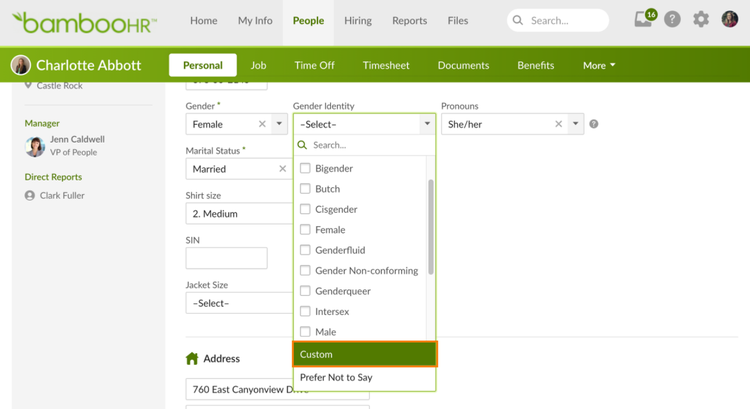Check the Gender Non-conforming option
Viewport: 750px width, 409px height.
coord(305,270)
